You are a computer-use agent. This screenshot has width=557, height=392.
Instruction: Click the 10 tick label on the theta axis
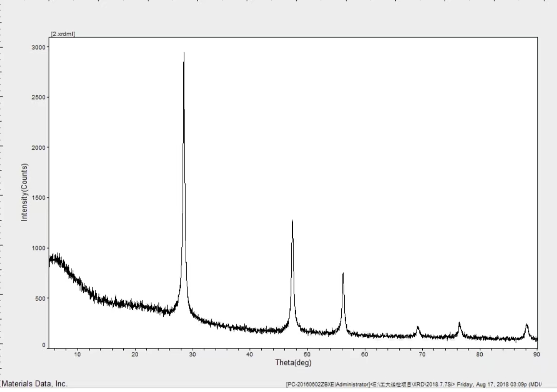tap(78, 354)
